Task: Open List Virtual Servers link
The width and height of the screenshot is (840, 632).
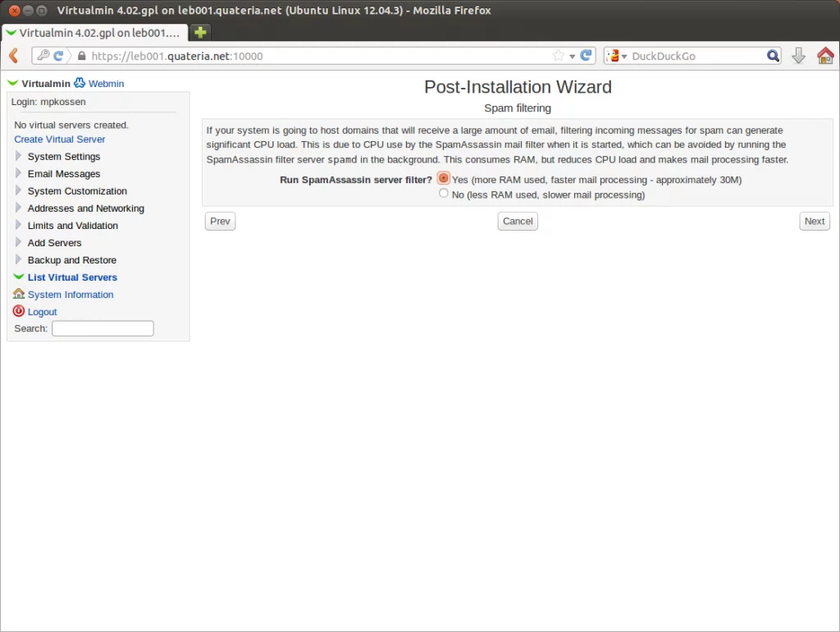Action: tap(72, 277)
